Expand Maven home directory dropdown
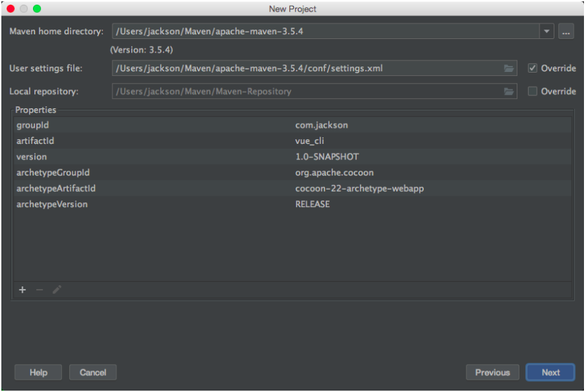The image size is (586, 392). click(x=546, y=32)
